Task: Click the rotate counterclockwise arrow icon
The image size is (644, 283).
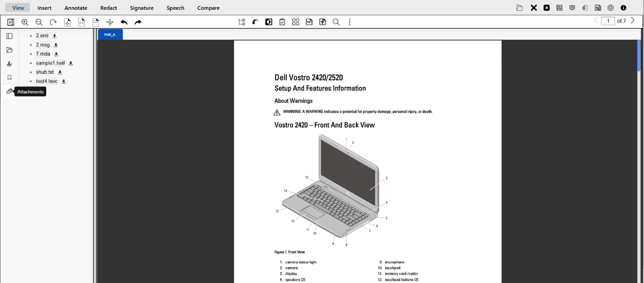Action: (255, 22)
